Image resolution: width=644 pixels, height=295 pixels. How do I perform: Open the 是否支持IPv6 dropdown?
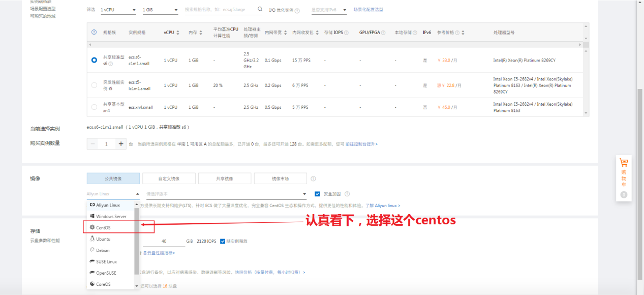click(x=328, y=10)
